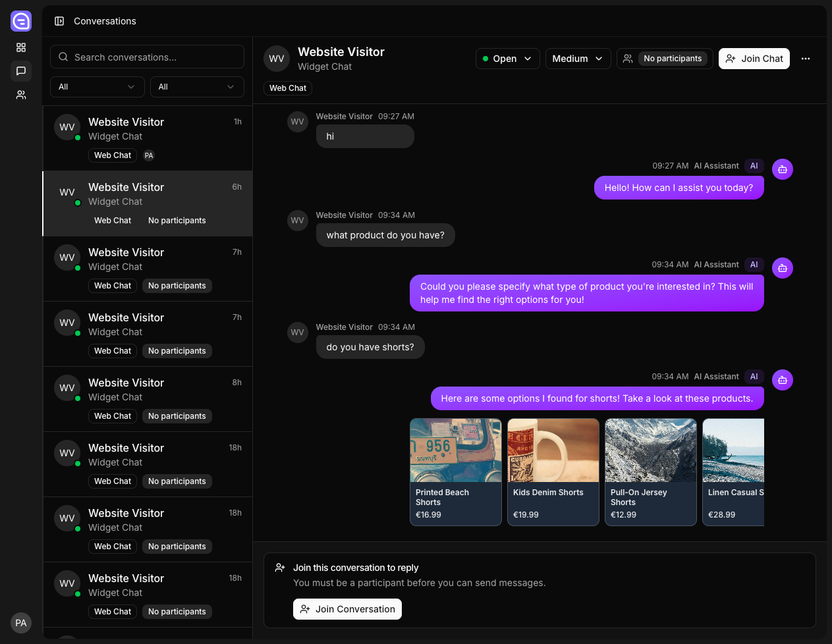
Task: Expand the first All filter dropdown
Action: (97, 87)
